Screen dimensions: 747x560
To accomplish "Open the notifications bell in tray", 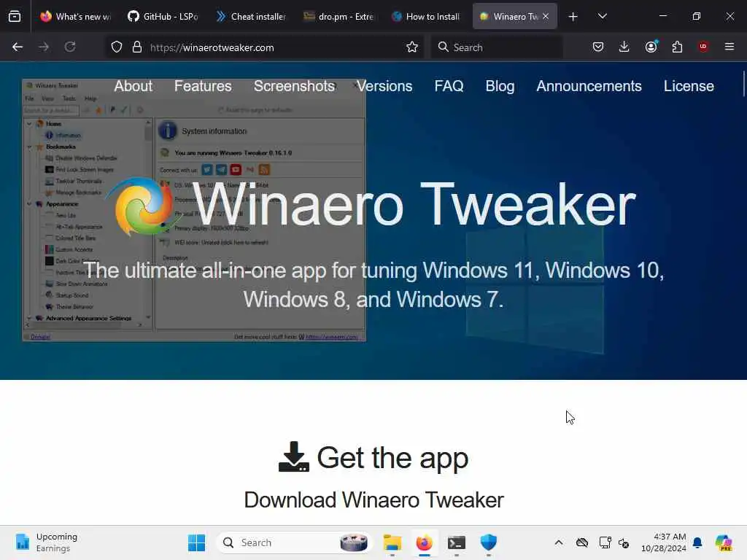I will coord(697,542).
